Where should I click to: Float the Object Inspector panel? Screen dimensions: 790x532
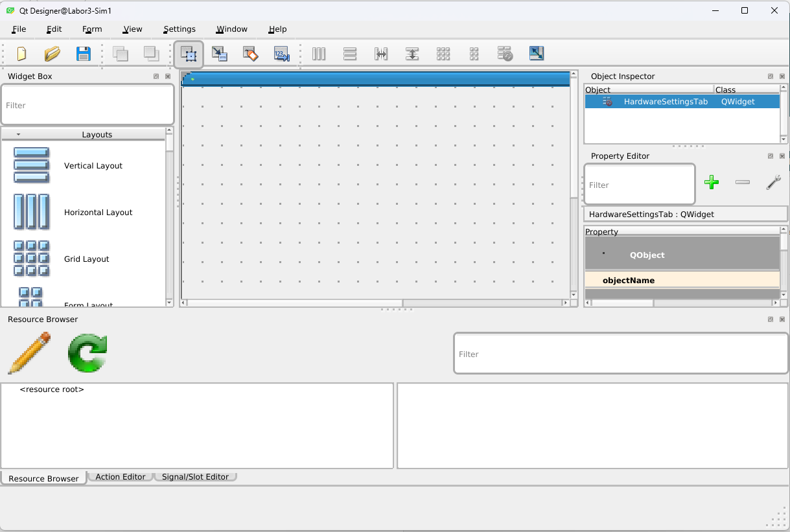click(x=771, y=76)
